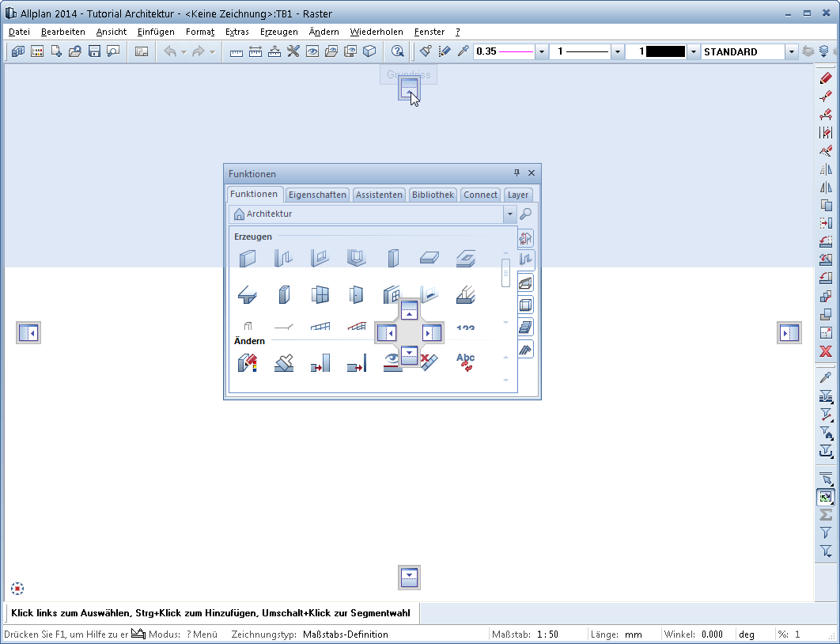Click the dock-left indicator at window's left edge
The image size is (840, 644).
pos(28,333)
